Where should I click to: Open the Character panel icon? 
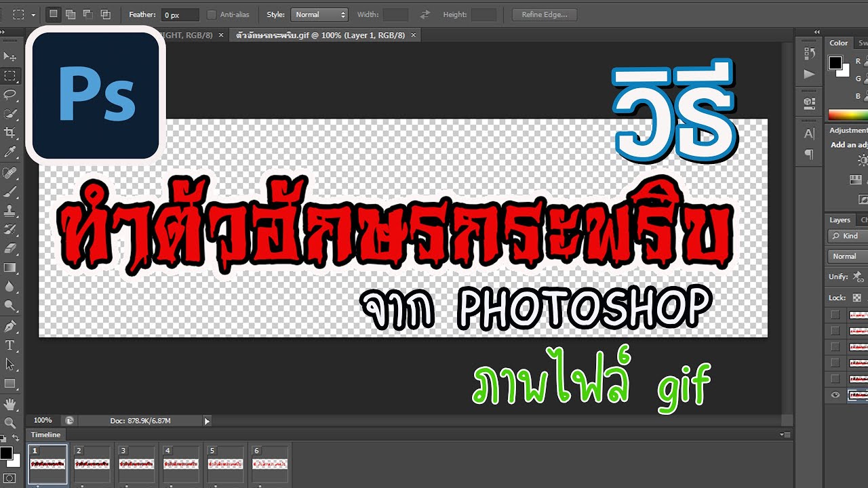(809, 134)
